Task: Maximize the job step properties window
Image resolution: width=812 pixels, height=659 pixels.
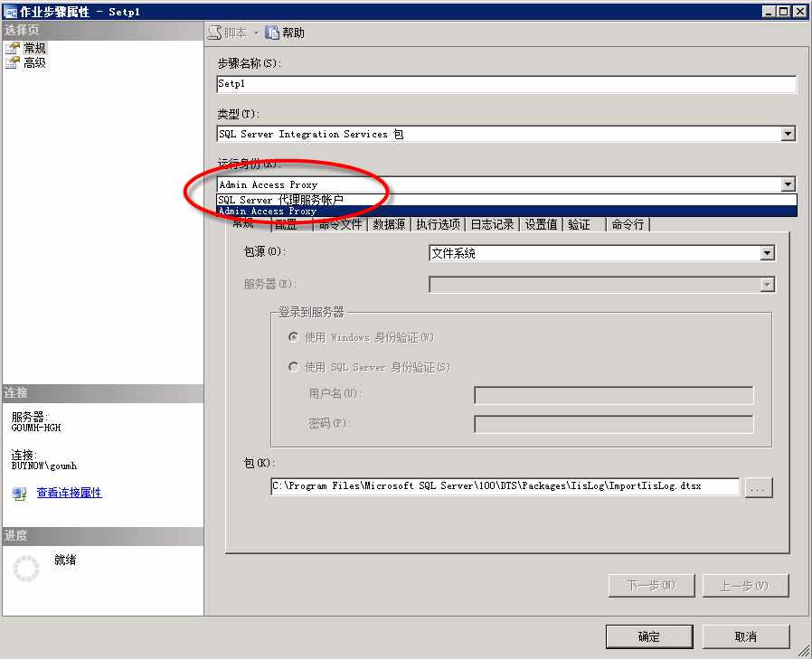Action: 784,12
